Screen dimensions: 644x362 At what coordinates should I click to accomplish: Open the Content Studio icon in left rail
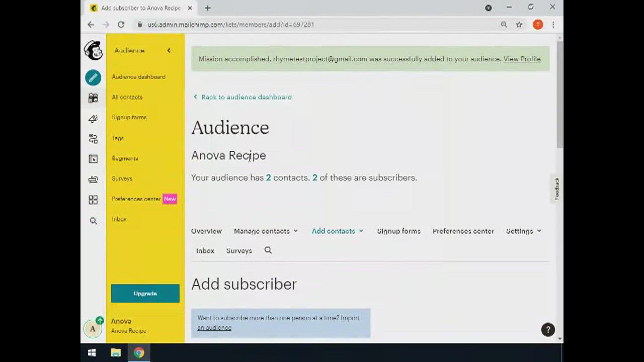93,179
